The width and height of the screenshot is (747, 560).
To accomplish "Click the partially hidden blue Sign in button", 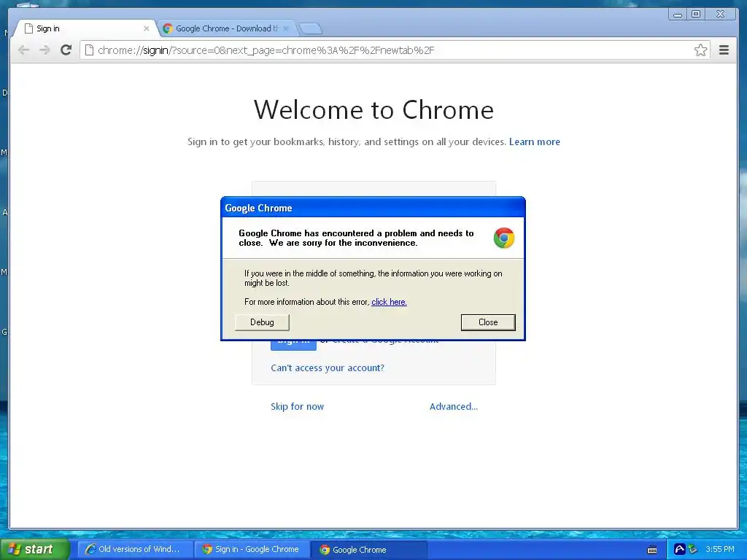I will pyautogui.click(x=293, y=346).
